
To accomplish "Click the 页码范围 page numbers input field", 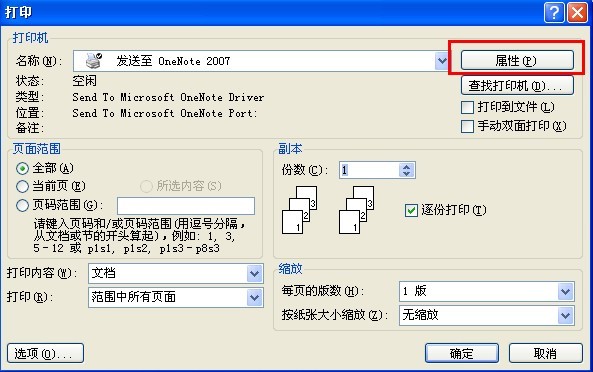I will point(186,206).
